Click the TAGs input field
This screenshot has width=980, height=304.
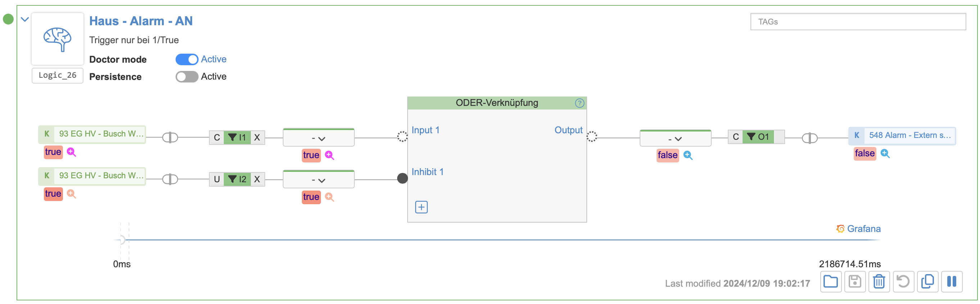coord(858,22)
